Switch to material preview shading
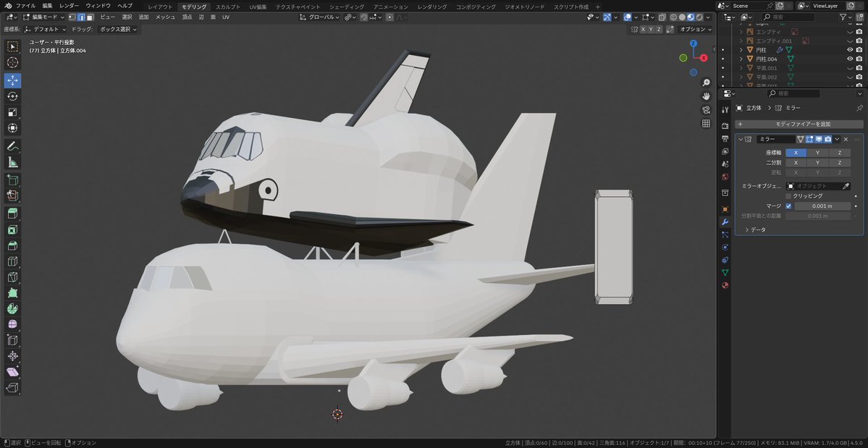The width and height of the screenshot is (868, 448). (x=691, y=17)
